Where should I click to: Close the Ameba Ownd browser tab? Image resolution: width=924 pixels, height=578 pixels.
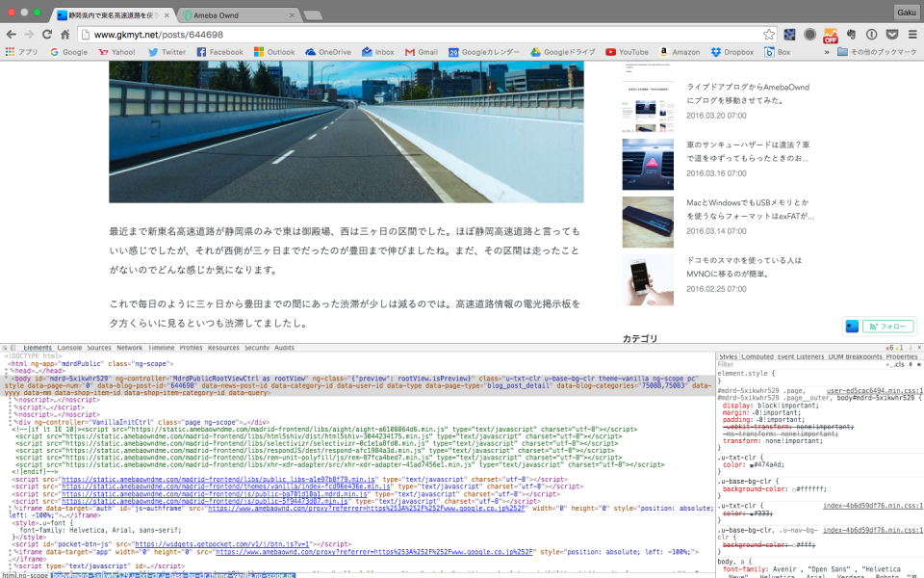click(291, 15)
